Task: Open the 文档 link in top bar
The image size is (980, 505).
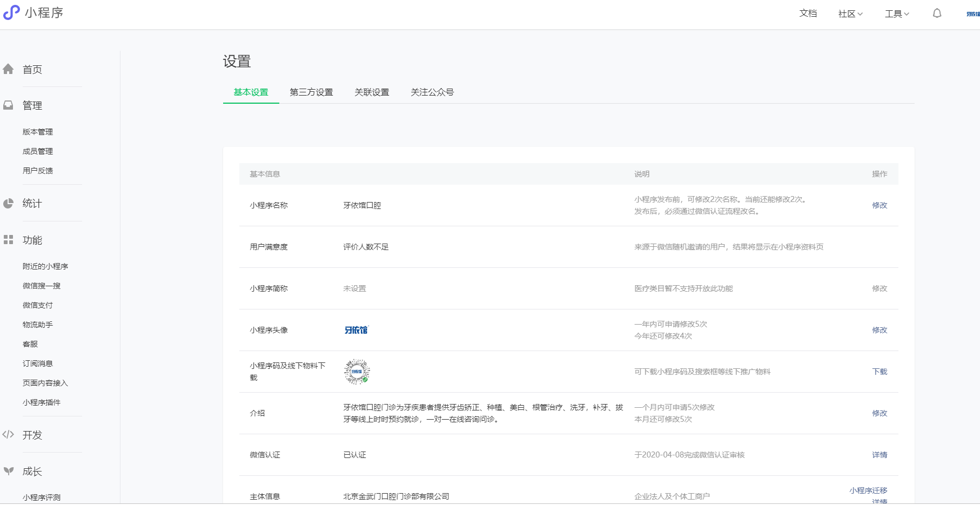Action: (808, 14)
